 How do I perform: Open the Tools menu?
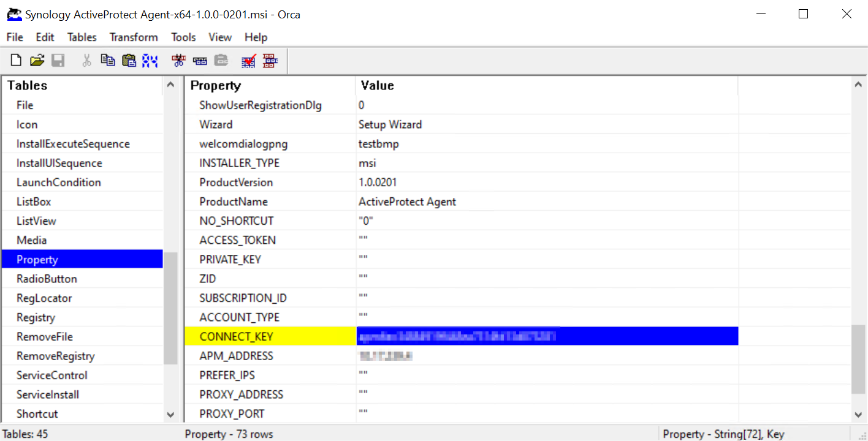[x=183, y=37]
